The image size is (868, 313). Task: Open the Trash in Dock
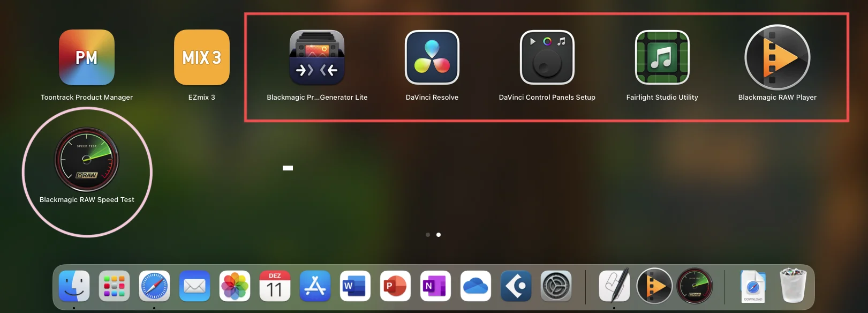pyautogui.click(x=793, y=285)
